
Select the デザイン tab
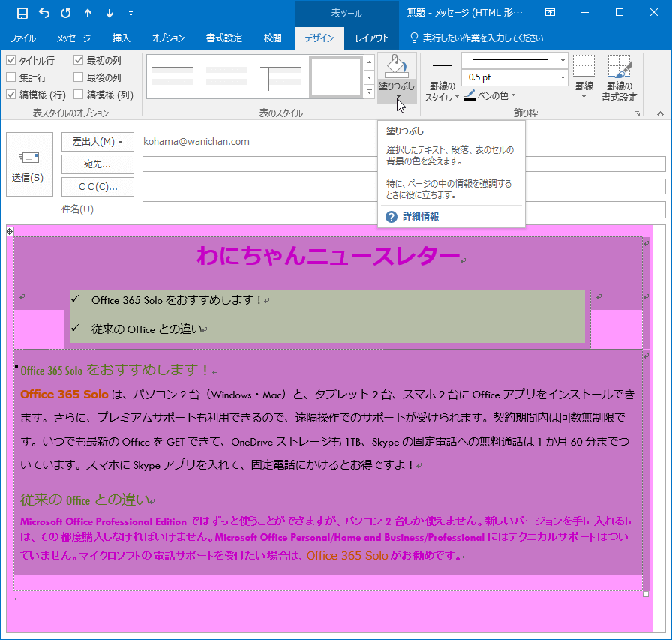319,38
